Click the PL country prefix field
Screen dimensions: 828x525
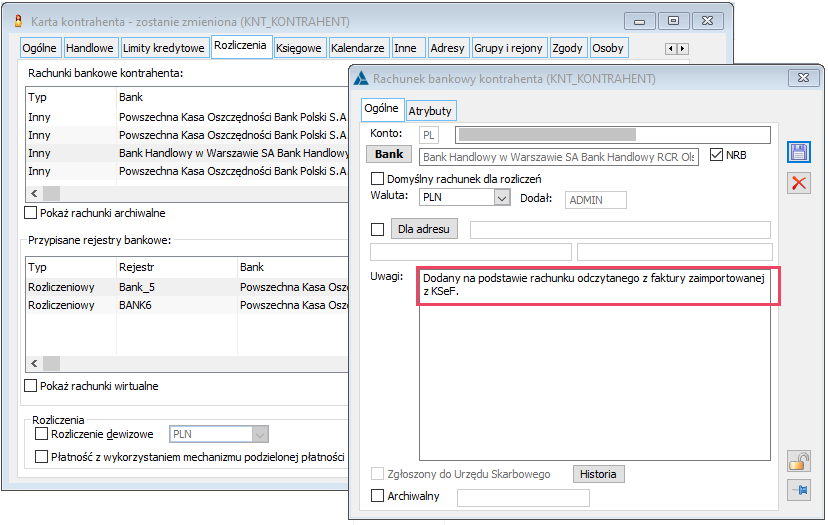(429, 135)
